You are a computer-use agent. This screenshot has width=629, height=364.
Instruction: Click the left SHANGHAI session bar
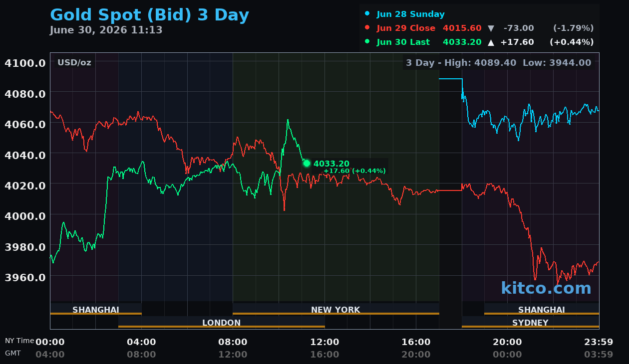[x=96, y=310]
